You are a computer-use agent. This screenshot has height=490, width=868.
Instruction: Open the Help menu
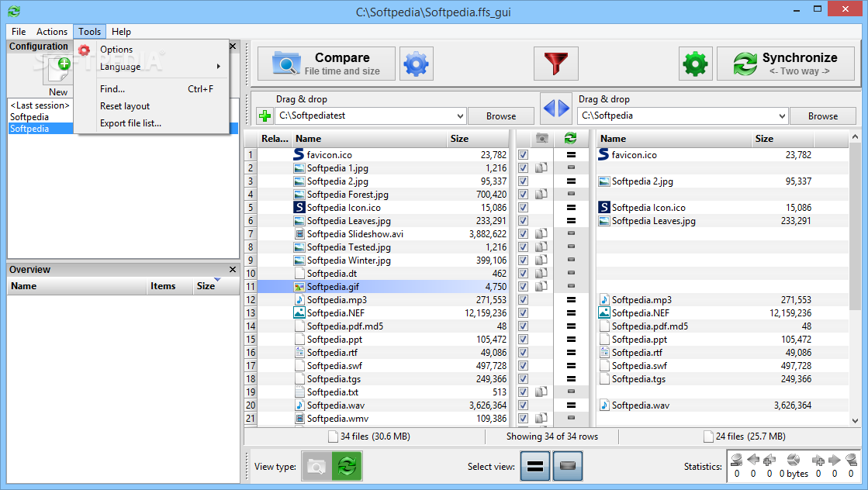click(x=121, y=32)
